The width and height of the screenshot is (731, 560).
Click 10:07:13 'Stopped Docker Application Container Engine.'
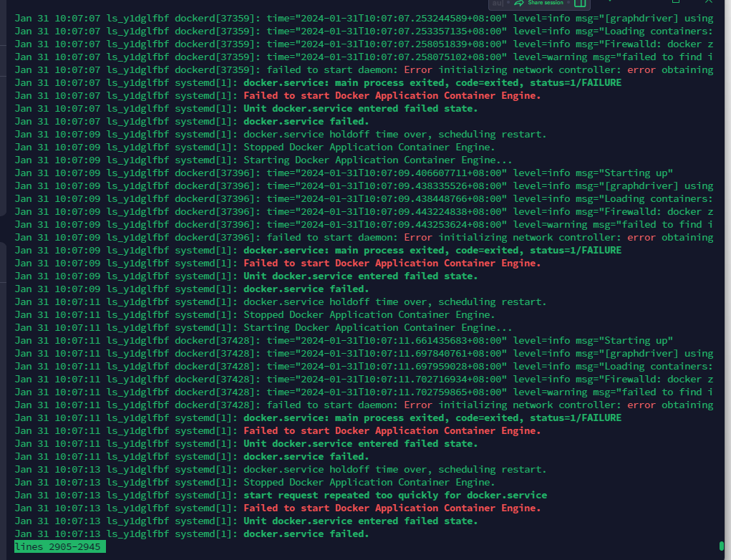369,482
